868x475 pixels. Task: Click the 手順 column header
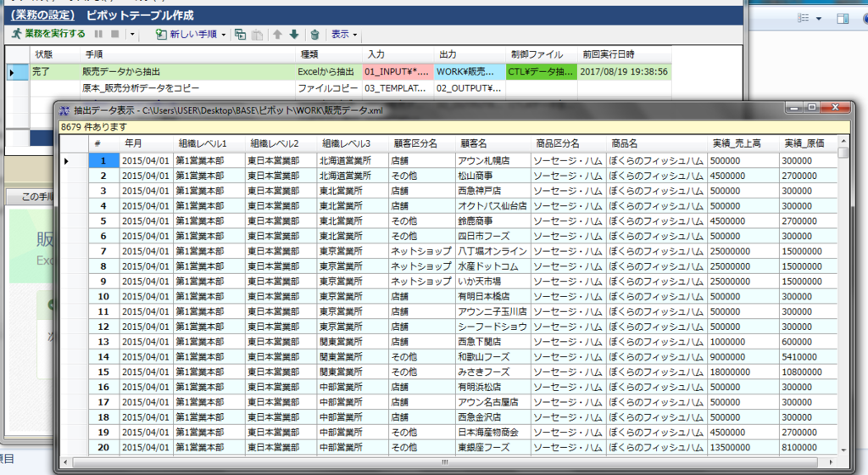tap(187, 54)
